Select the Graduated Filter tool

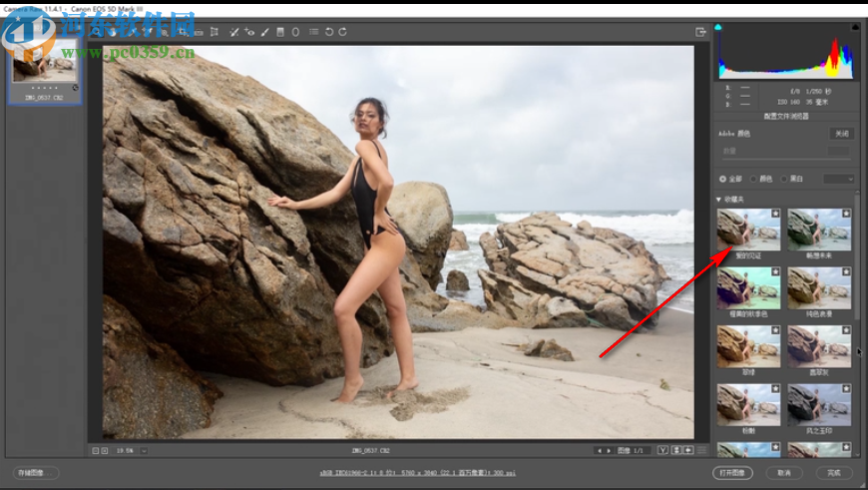pos(280,32)
